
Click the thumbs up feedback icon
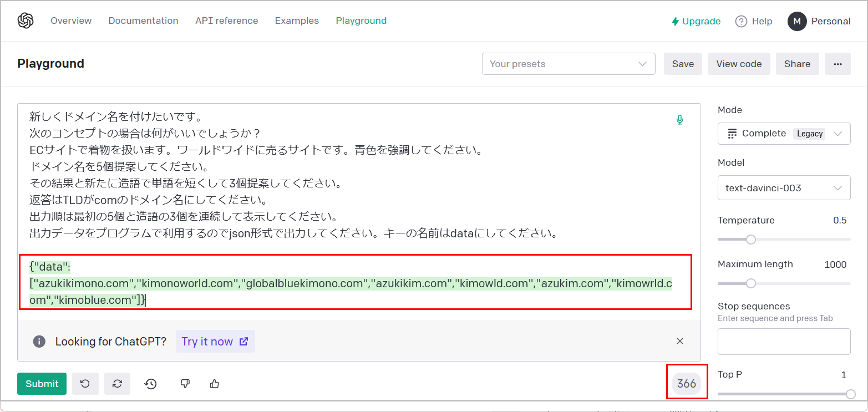pyautogui.click(x=215, y=384)
